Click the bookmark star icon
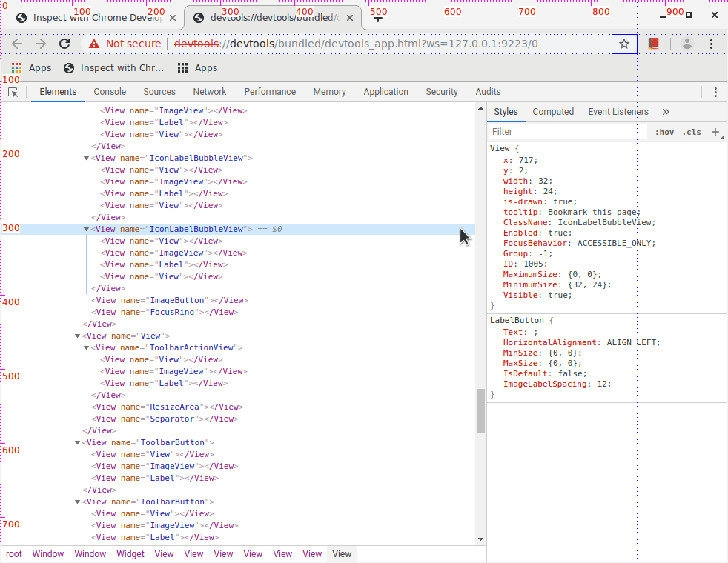This screenshot has width=728, height=563. [624, 44]
